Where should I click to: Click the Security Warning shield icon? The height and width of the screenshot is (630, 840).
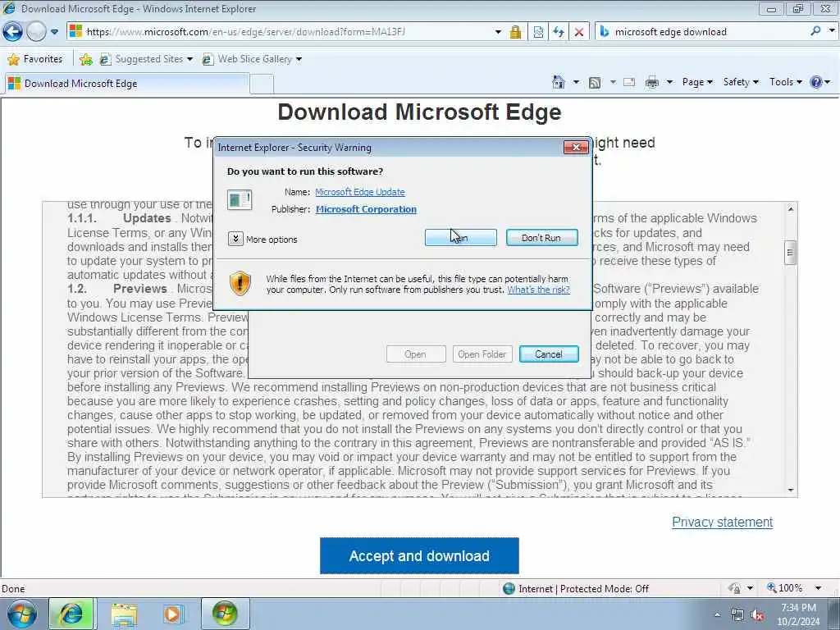click(240, 283)
